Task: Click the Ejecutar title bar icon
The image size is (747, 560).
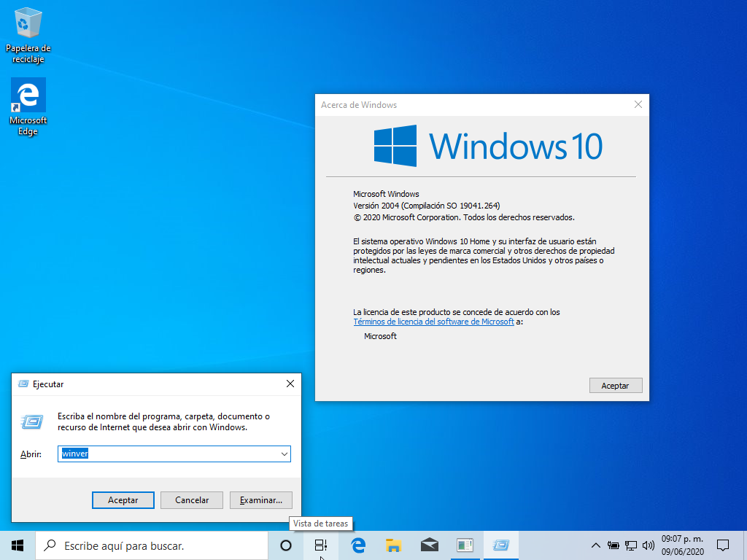Action: 23,384
